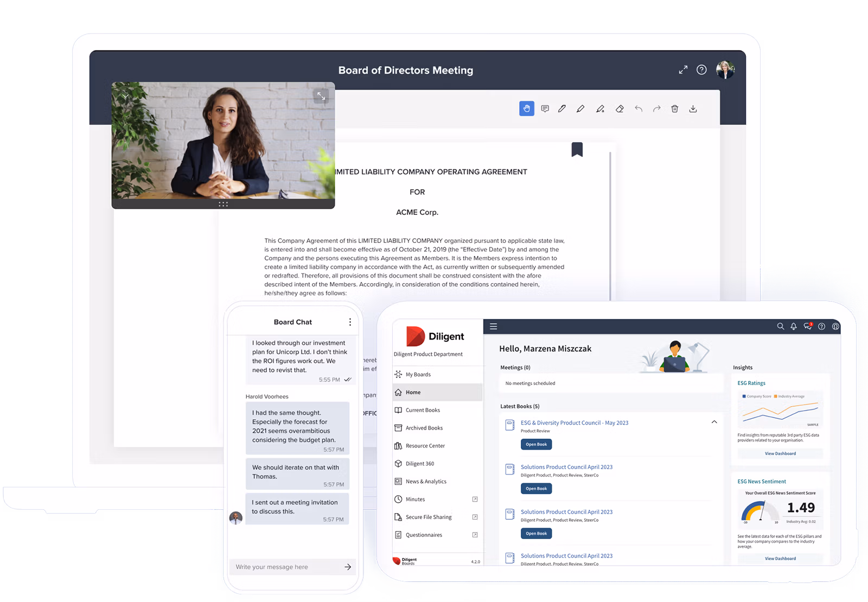Select the pen annotation tool

pyautogui.click(x=562, y=108)
